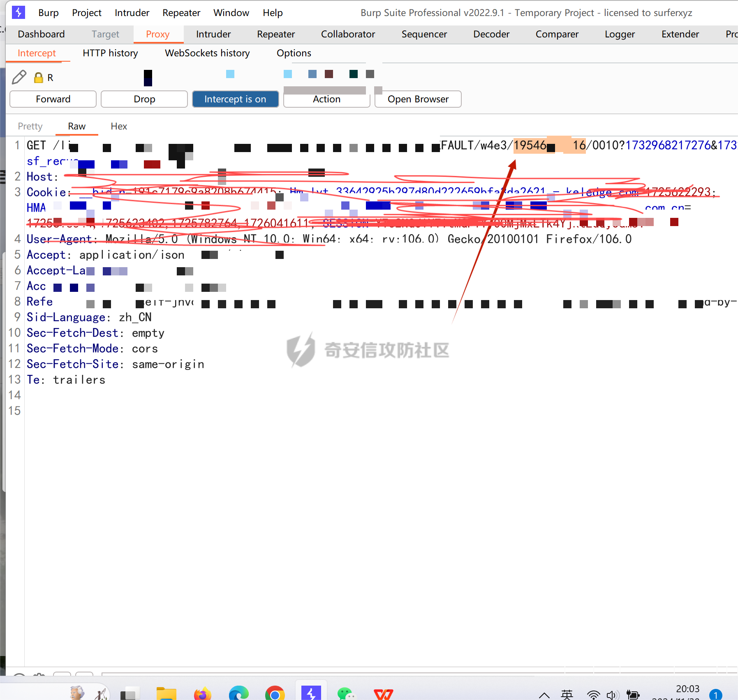738x700 pixels.
Task: Click the Wi-Fi network tray icon
Action: pyautogui.click(x=593, y=695)
